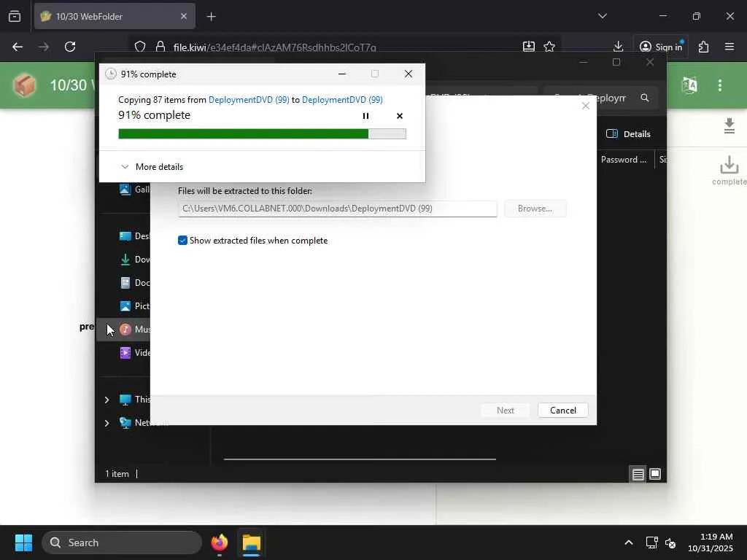
Task: Uncheck Show extracted files when complete
Action: [x=182, y=241]
